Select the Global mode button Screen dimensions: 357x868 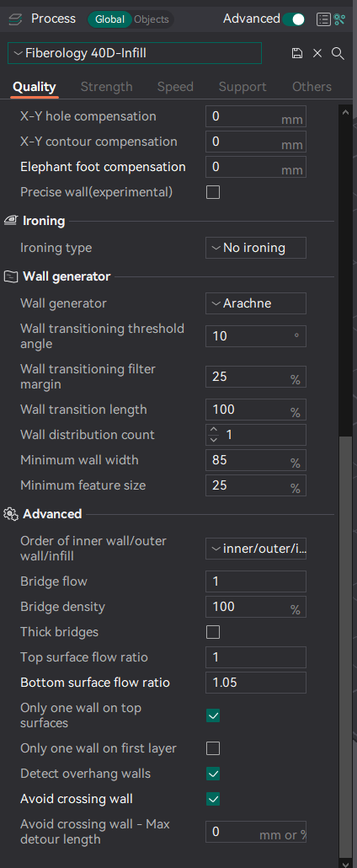click(x=109, y=19)
